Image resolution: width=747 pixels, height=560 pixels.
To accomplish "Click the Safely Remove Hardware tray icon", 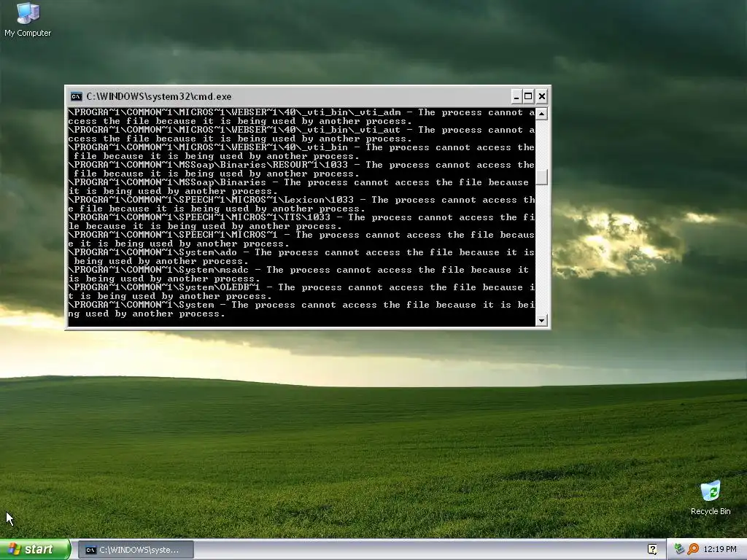I will [x=679, y=550].
